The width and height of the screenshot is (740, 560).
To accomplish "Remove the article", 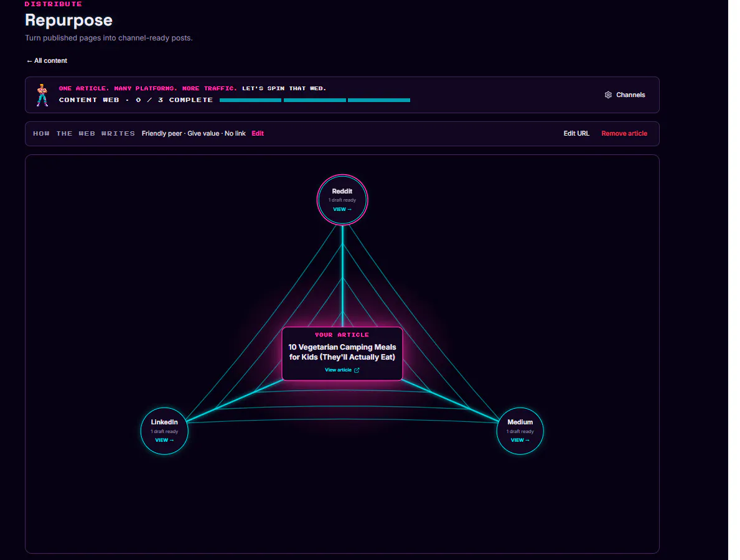I will tap(624, 134).
